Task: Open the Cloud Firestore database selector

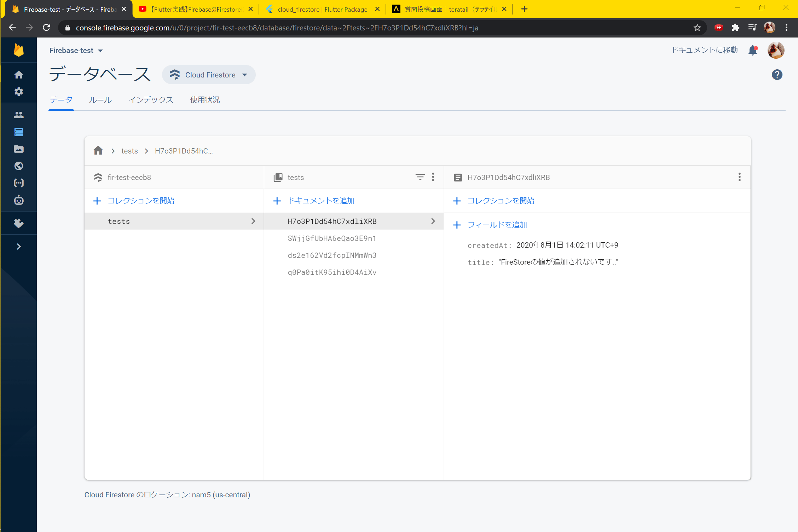Action: (209, 75)
